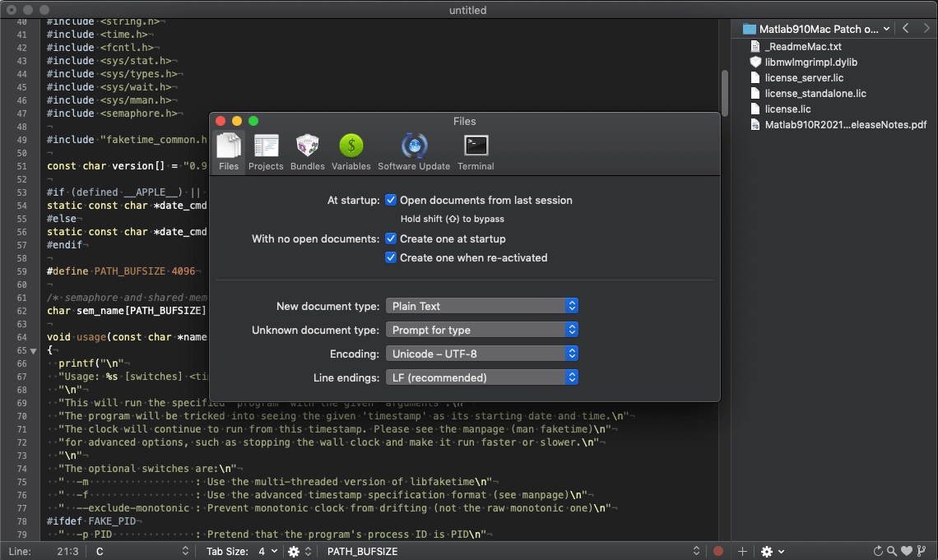Uncheck Open documents from last session
The width and height of the screenshot is (938, 560).
pyautogui.click(x=392, y=200)
